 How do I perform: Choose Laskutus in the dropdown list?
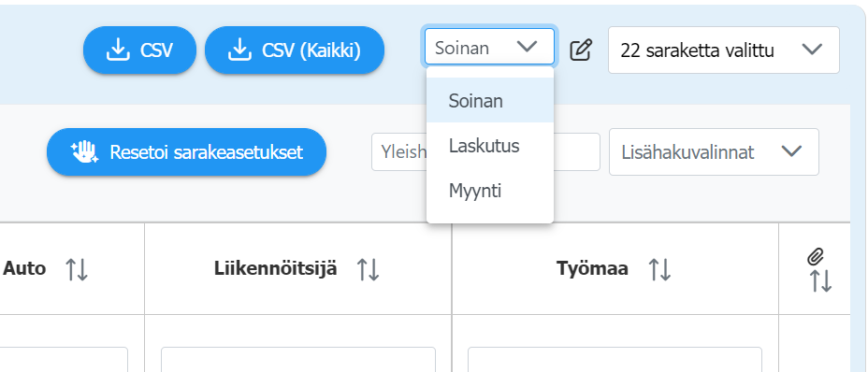click(x=490, y=146)
